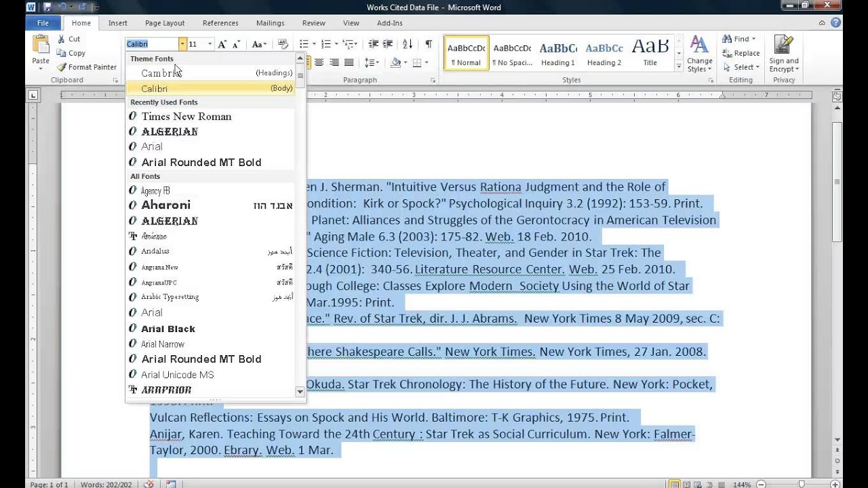Click the Clear Formatting icon

(x=283, y=44)
